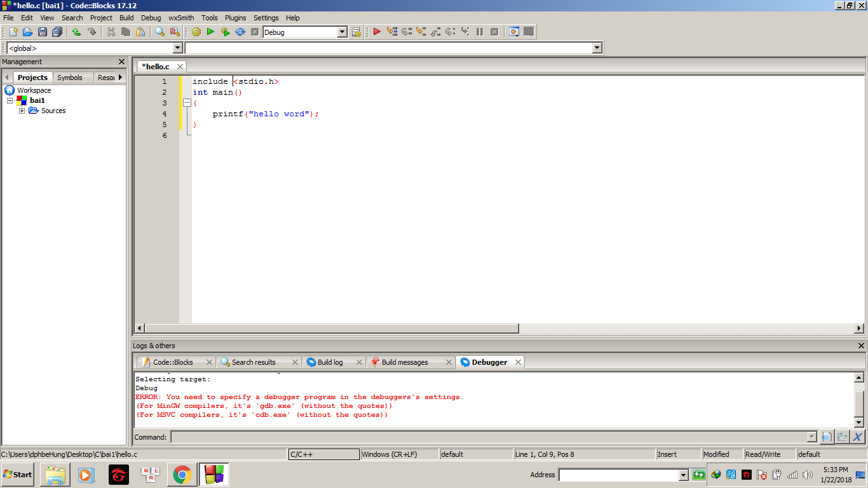868x488 pixels.
Task: Click the Open file toolbar icon
Action: [x=27, y=32]
